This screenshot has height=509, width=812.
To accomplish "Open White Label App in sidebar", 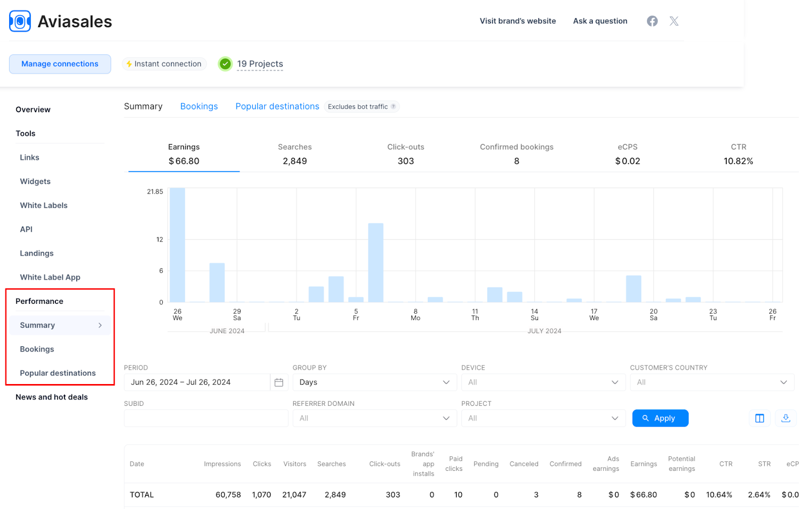I will coord(50,277).
